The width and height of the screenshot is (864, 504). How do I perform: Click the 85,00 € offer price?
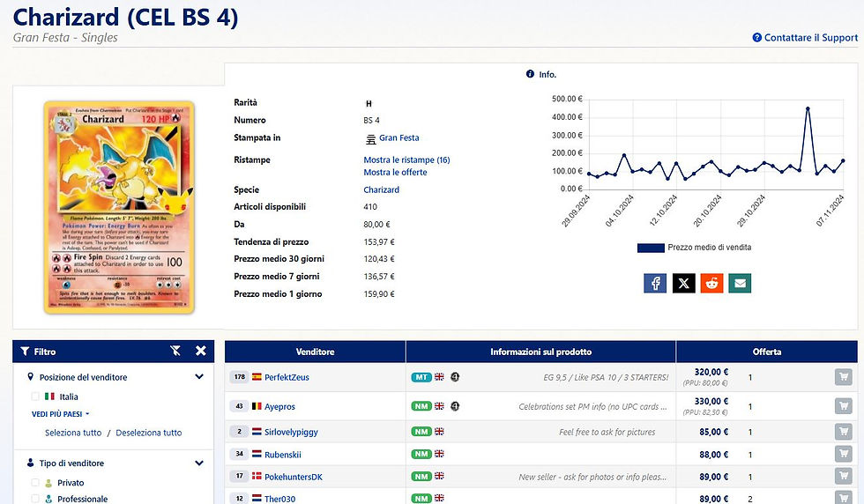click(713, 432)
